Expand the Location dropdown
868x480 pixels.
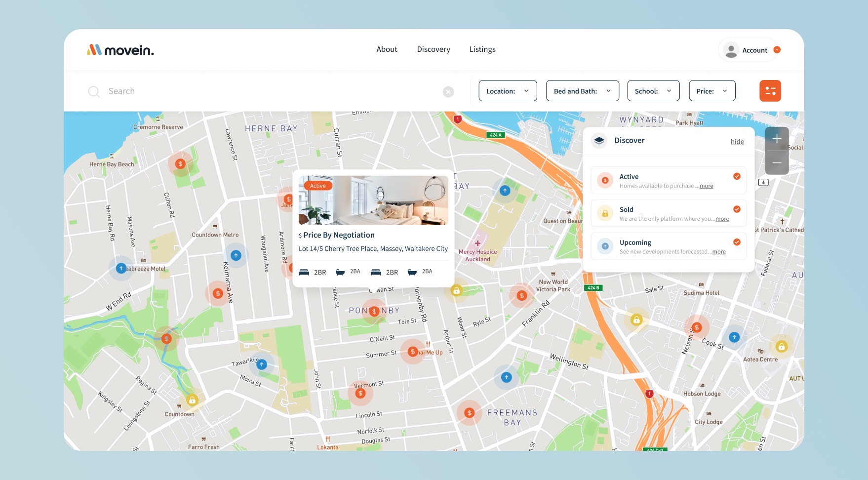point(508,91)
